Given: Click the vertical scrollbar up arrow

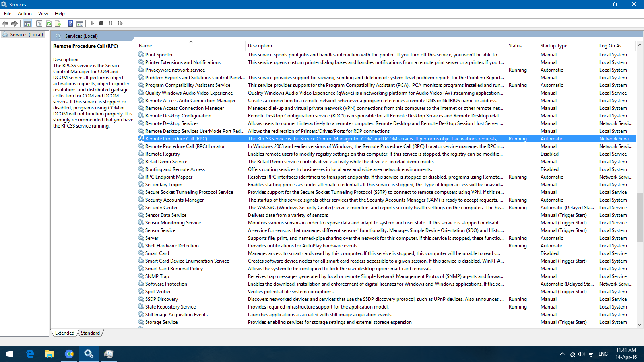Looking at the screenshot, I should [x=640, y=45].
